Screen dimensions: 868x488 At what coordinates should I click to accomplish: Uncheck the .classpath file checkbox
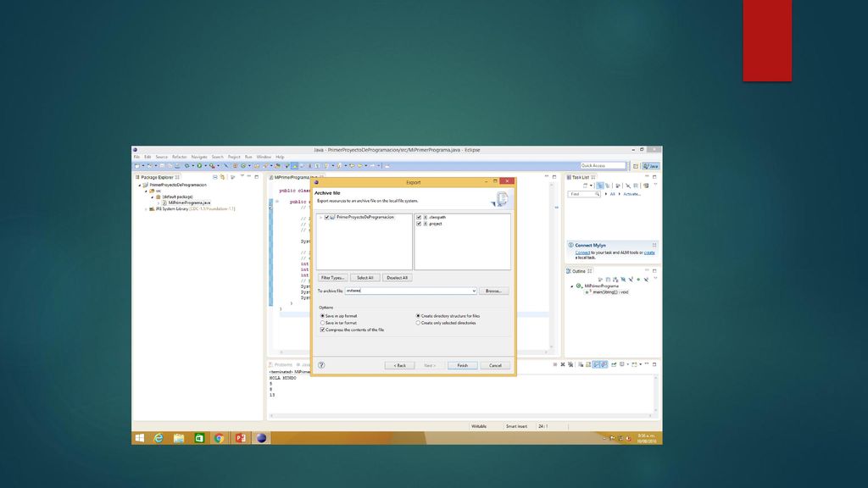[419, 218]
